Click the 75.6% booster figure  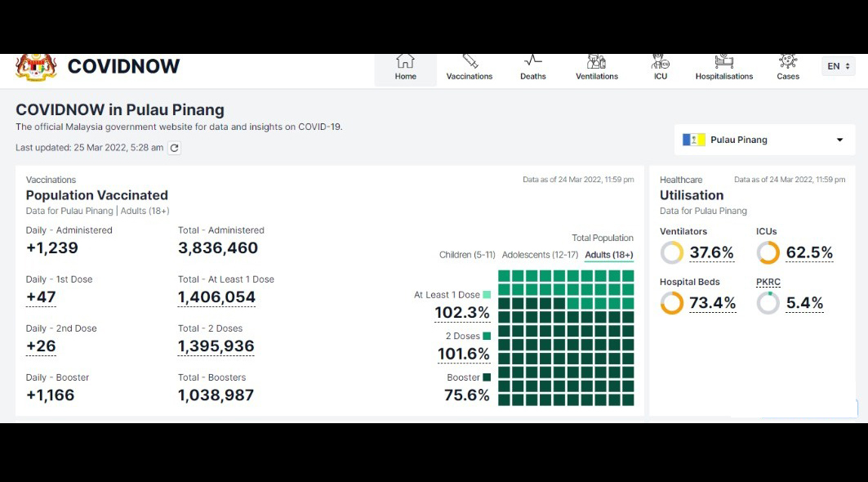(466, 395)
